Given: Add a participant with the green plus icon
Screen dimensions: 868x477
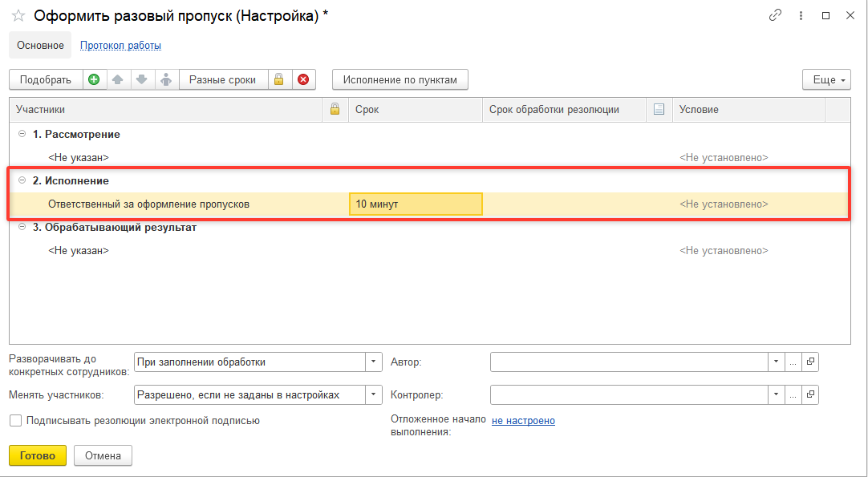Looking at the screenshot, I should pyautogui.click(x=94, y=79).
